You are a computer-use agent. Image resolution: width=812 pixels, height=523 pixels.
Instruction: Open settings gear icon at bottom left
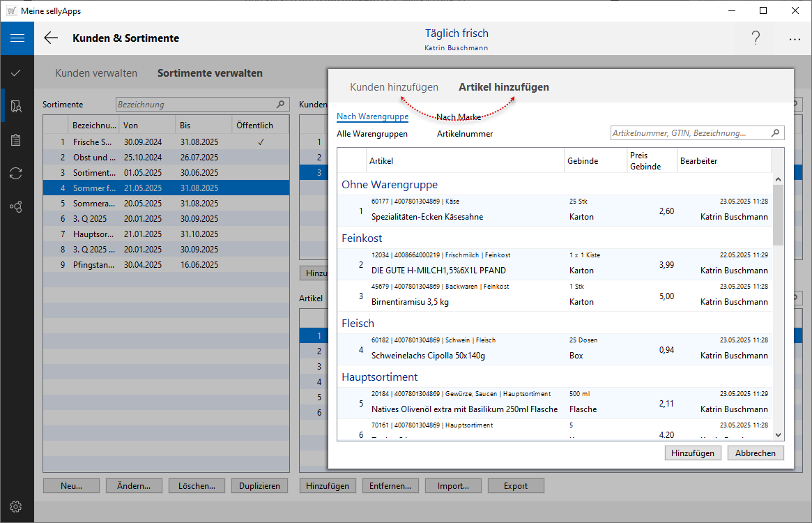[16, 506]
